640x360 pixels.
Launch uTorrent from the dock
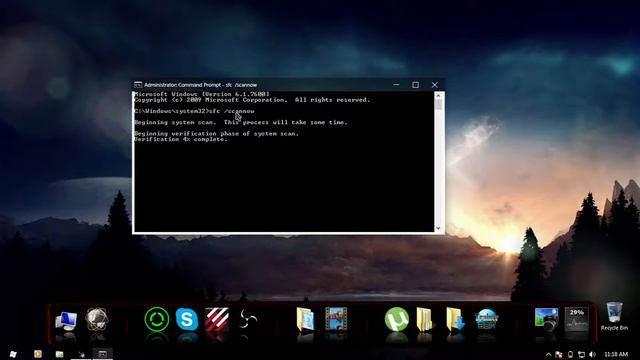pyautogui.click(x=396, y=319)
